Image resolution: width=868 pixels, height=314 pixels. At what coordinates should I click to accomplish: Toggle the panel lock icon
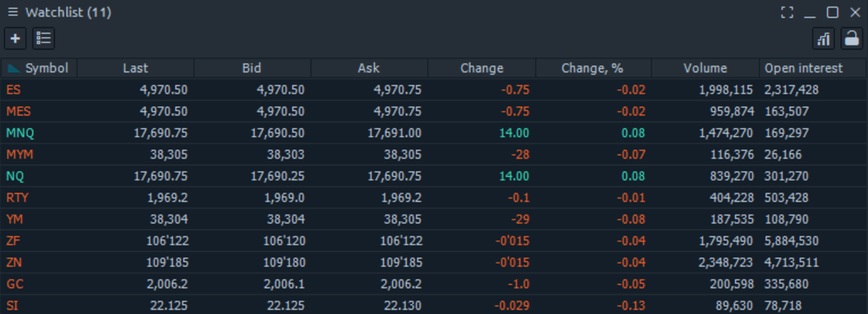pyautogui.click(x=851, y=38)
